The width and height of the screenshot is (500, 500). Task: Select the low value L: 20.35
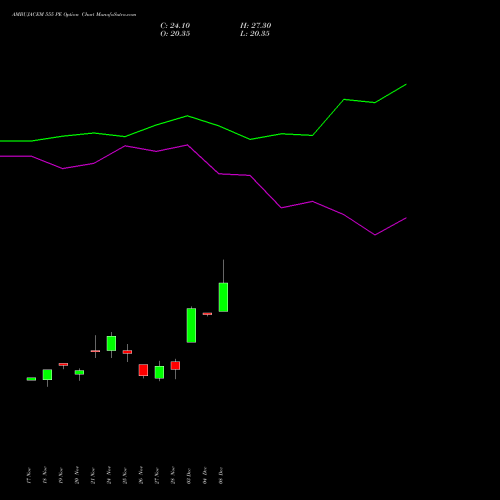tap(255, 34)
